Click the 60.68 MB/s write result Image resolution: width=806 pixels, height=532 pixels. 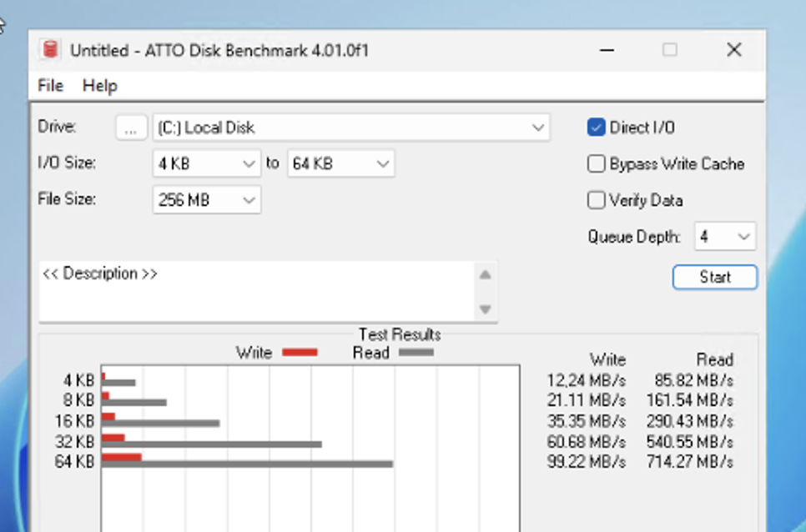click(x=586, y=442)
